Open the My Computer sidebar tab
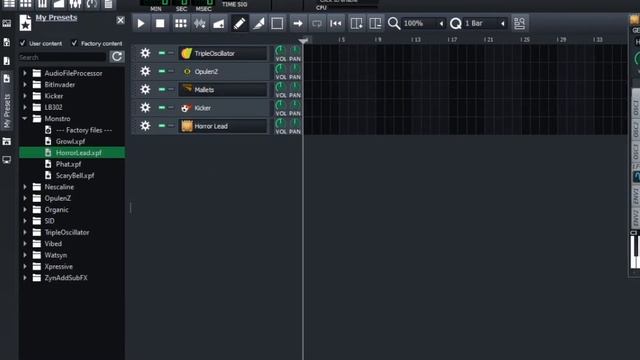Viewport: 640px width, 360px height. (7, 160)
